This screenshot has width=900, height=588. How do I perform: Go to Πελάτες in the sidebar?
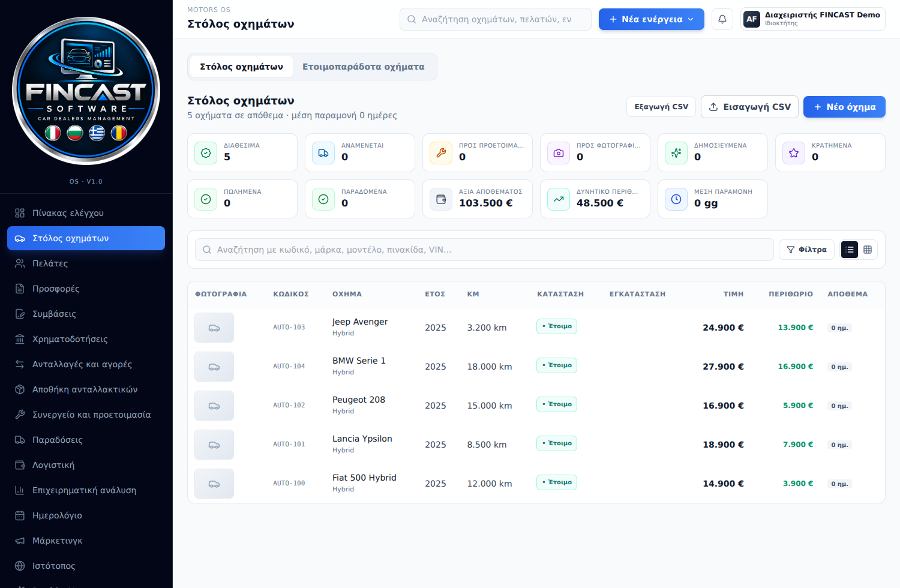point(86,263)
